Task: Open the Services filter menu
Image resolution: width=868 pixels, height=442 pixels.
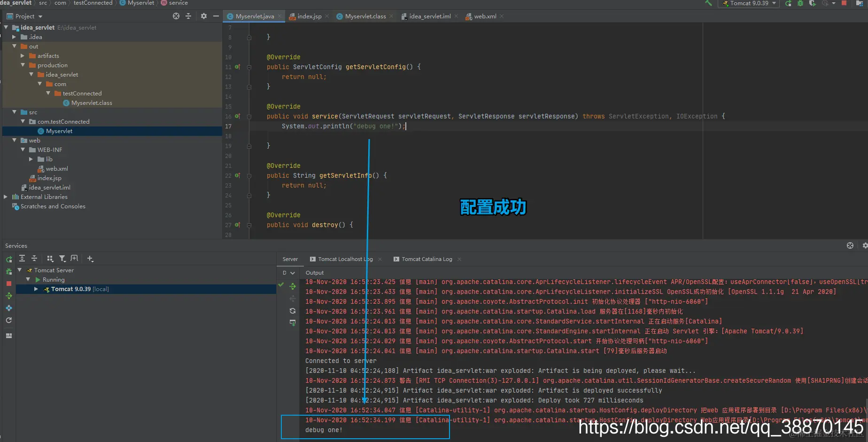Action: (x=62, y=259)
